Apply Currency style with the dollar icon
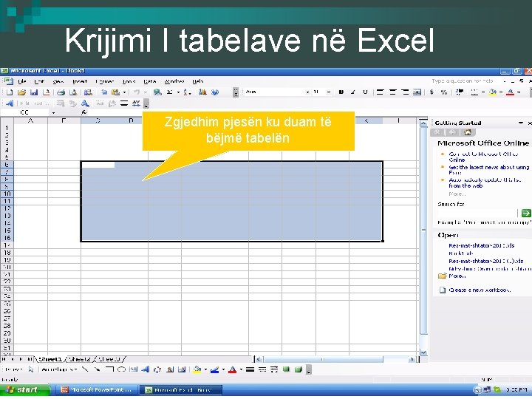Viewport: 532px width, 399px height. 432,92
